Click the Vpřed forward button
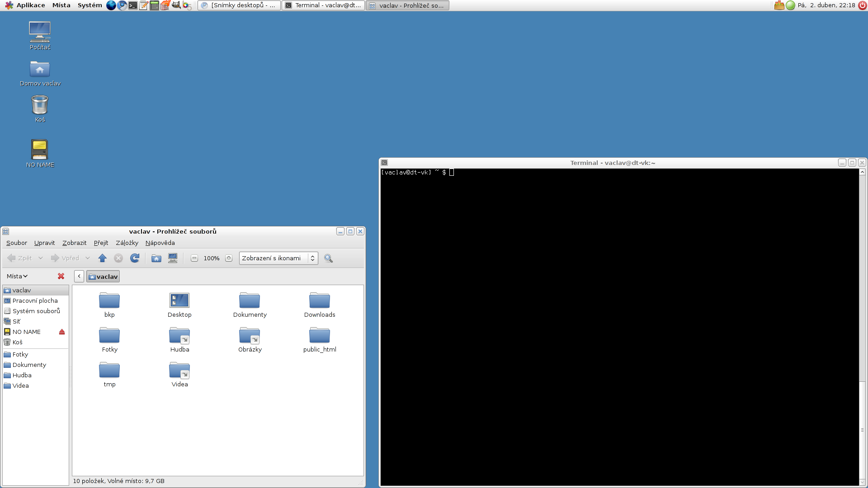 pos(66,258)
